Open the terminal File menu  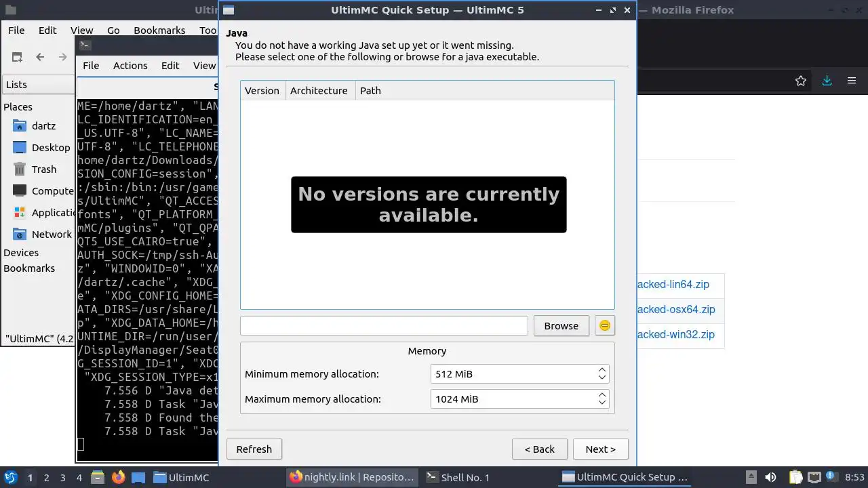pyautogui.click(x=91, y=66)
